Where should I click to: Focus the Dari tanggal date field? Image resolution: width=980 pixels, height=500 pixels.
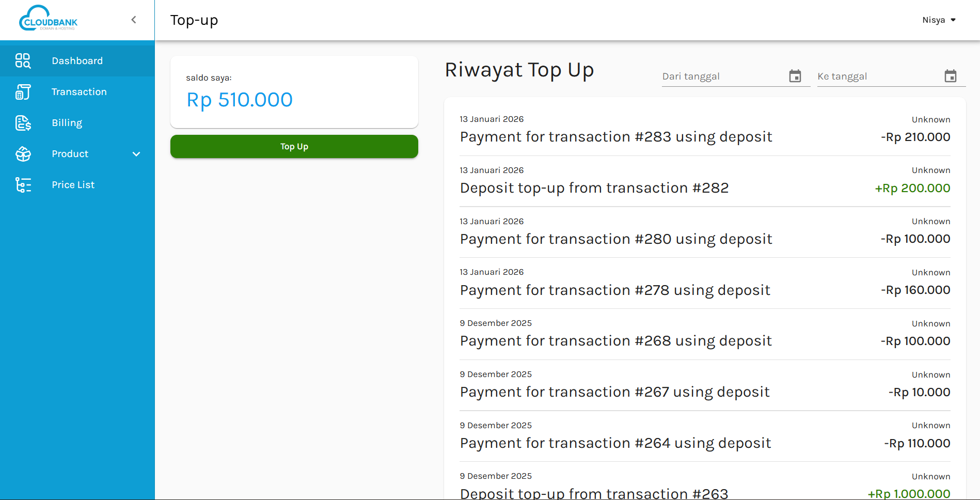point(722,76)
